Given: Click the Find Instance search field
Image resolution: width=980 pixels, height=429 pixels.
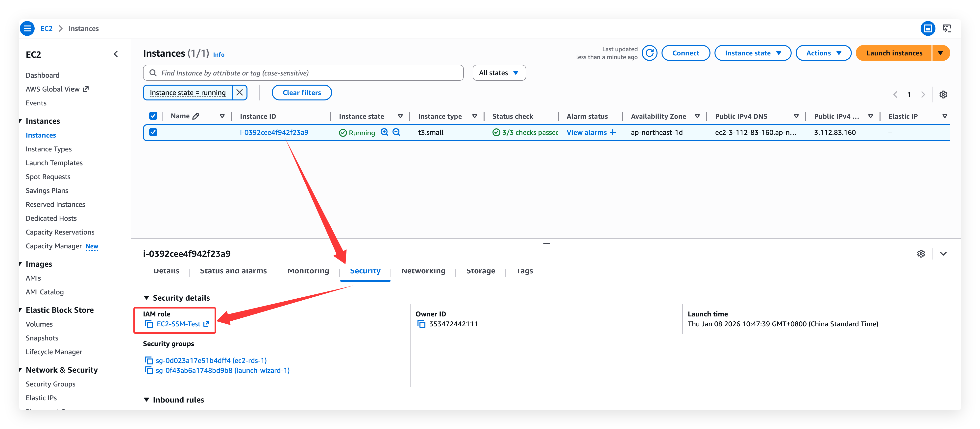Looking at the screenshot, I should 304,73.
